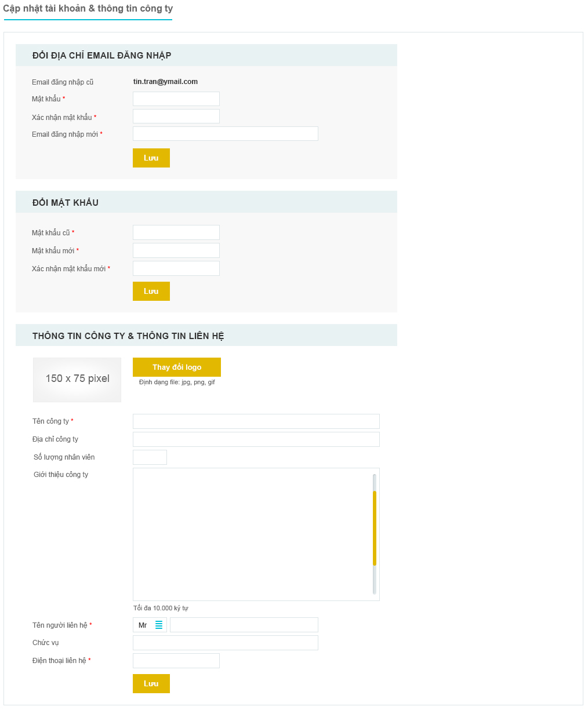Image resolution: width=588 pixels, height=710 pixels.
Task: Focus the Xác nhận mật khẩu mới field
Action: (x=176, y=268)
